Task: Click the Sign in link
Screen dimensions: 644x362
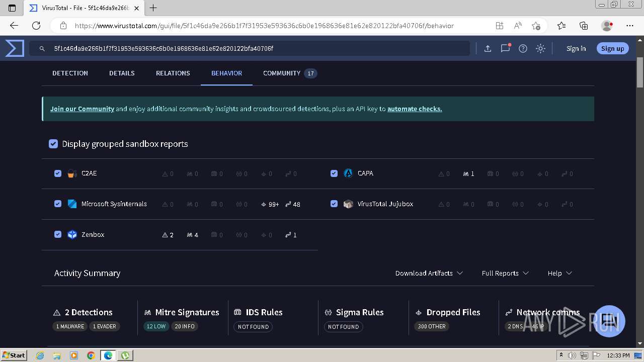Action: pyautogui.click(x=576, y=49)
